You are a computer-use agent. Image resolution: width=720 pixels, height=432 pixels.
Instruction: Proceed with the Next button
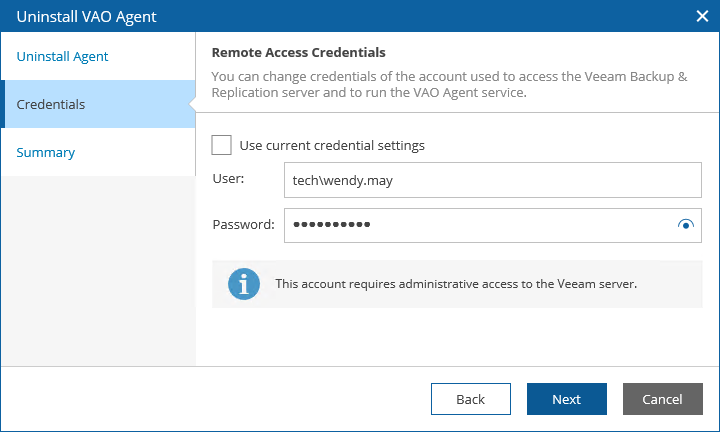[x=566, y=399]
